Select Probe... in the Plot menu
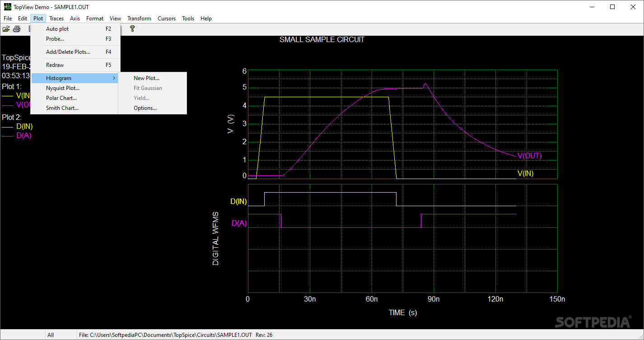644x340 pixels. [75, 39]
